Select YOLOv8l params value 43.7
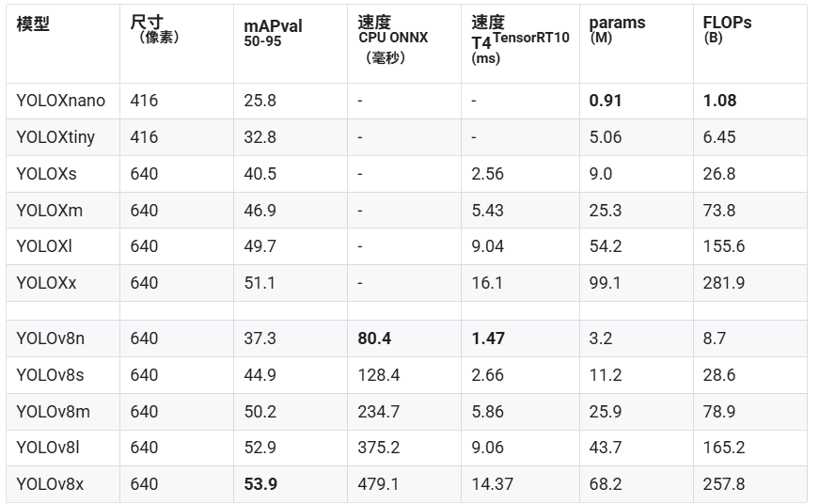The height and width of the screenshot is (504, 819). pos(606,448)
